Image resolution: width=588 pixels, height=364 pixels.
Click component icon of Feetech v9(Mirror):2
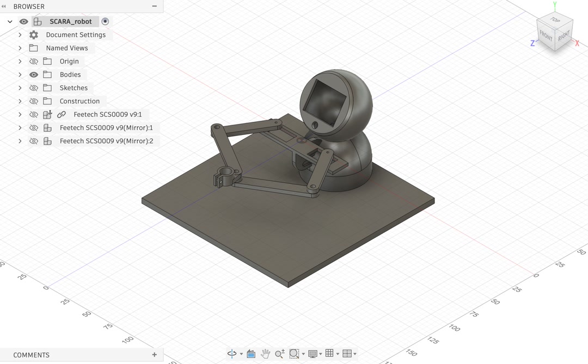coord(47,141)
